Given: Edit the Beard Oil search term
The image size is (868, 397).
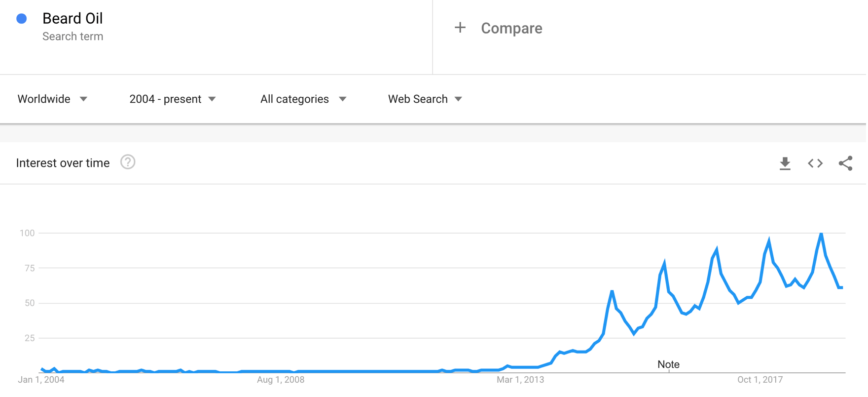Looking at the screenshot, I should [72, 18].
